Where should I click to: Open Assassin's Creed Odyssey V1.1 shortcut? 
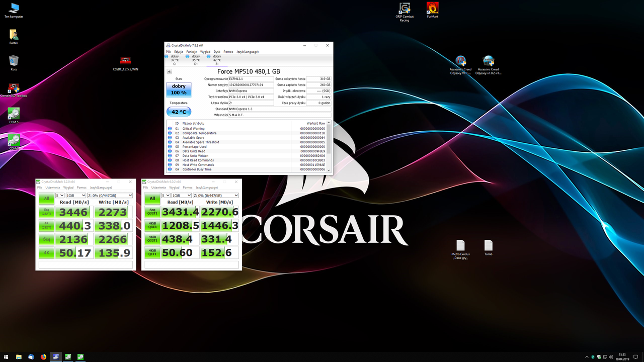[x=461, y=65]
